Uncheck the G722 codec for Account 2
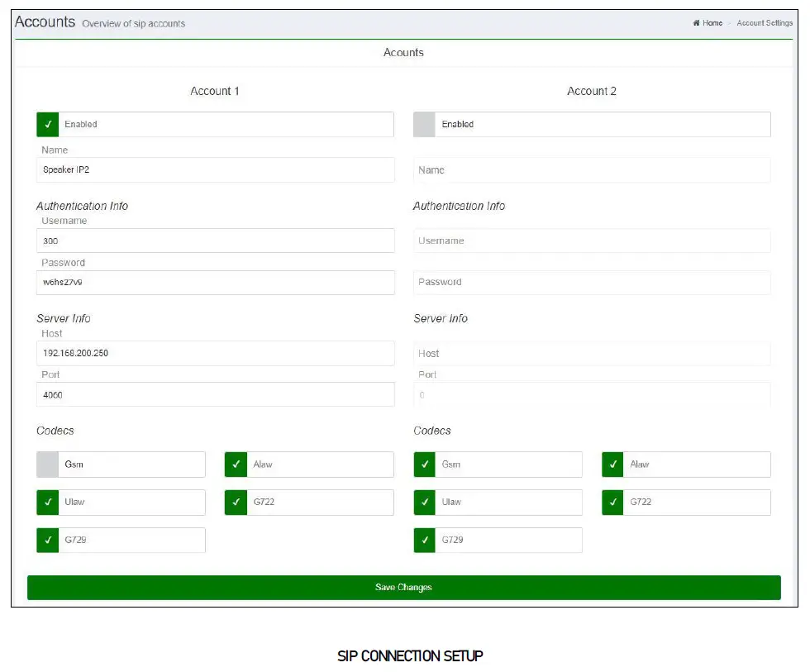Image resolution: width=810 pixels, height=672 pixels. pos(612,502)
